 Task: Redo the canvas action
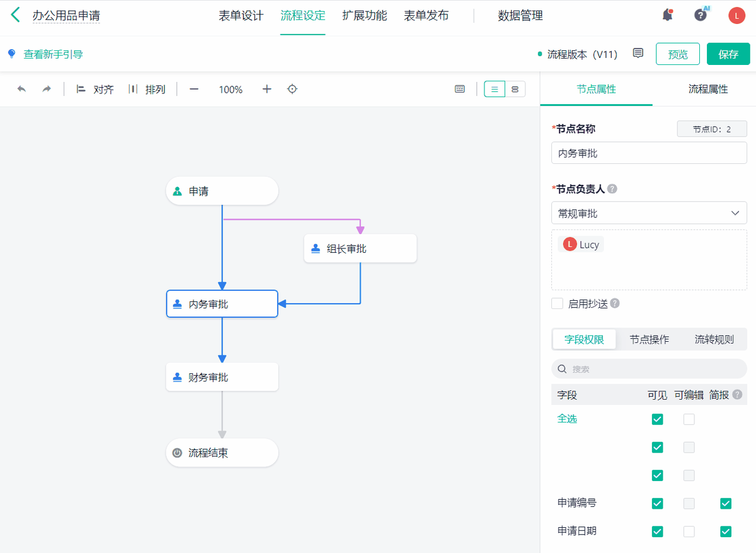pos(47,89)
